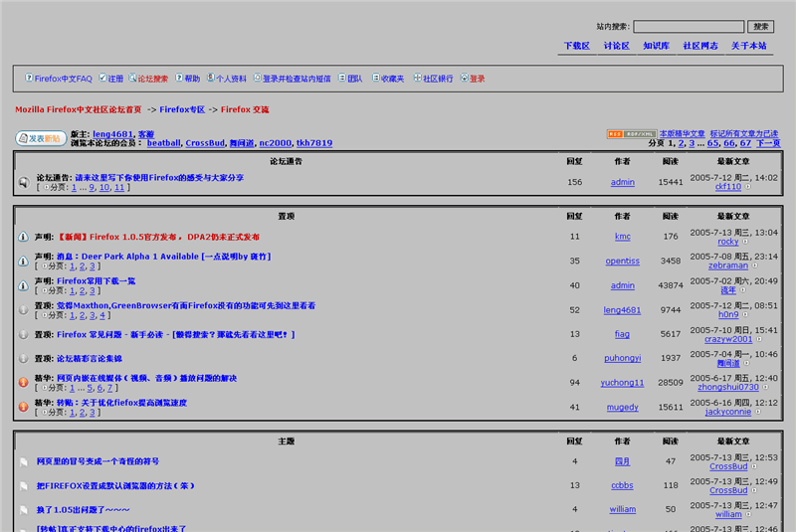Screen dimensions: 796x532
Task: Click info icon beside Firefox常用下载一览 thread
Action: point(23,286)
